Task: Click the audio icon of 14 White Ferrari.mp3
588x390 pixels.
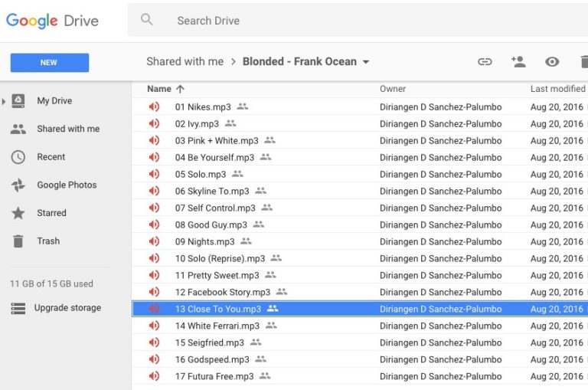Action: point(154,326)
